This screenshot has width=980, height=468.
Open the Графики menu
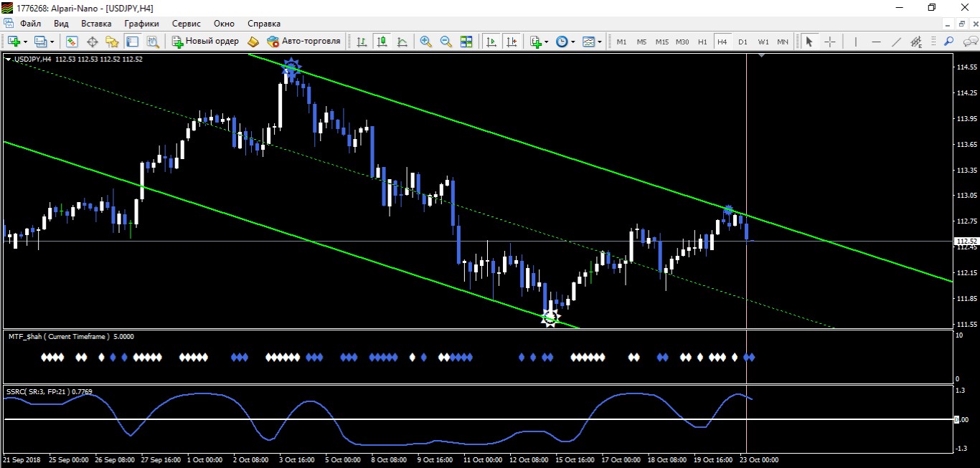coord(141,24)
